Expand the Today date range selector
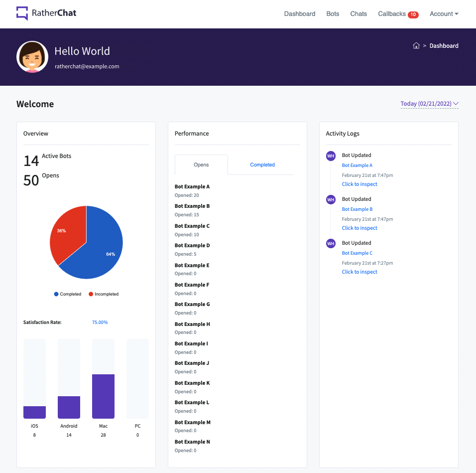 (429, 104)
